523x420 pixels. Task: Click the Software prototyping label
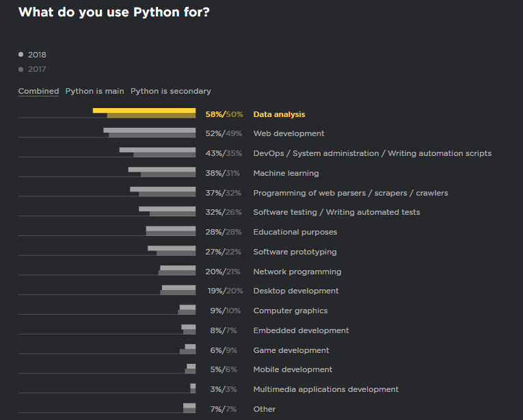coord(295,252)
